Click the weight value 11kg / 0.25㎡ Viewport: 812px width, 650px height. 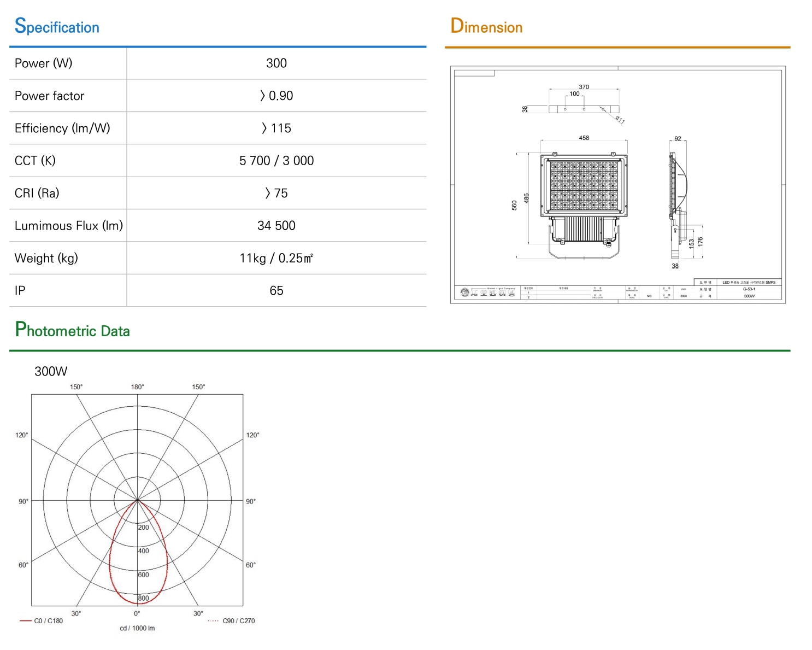(276, 258)
